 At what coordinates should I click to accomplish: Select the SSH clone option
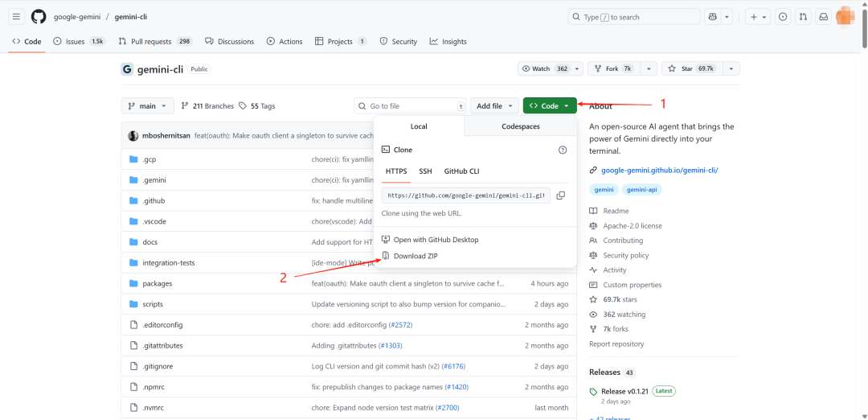point(426,171)
